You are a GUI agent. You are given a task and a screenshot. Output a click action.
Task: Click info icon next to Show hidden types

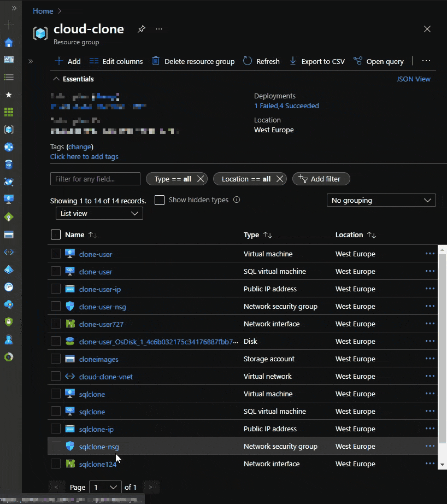pyautogui.click(x=237, y=200)
